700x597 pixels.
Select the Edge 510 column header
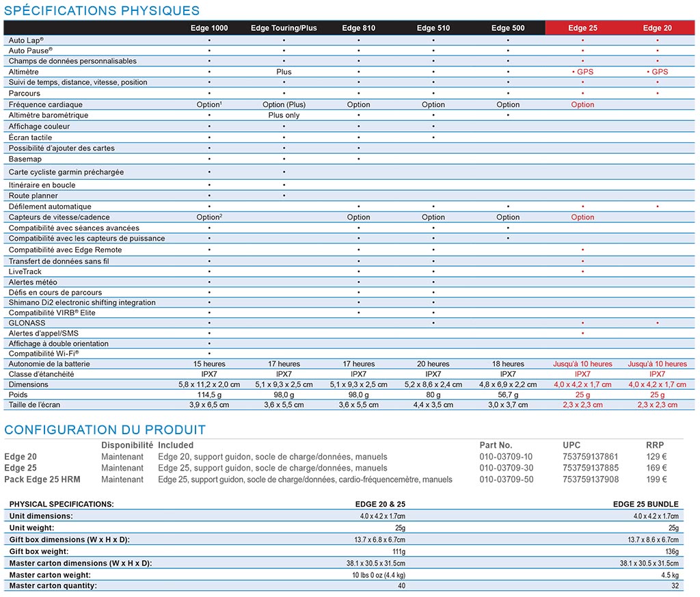point(433,28)
